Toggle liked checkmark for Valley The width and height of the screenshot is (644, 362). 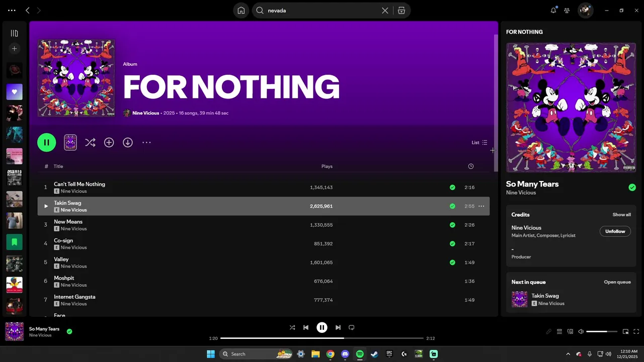coord(452,262)
